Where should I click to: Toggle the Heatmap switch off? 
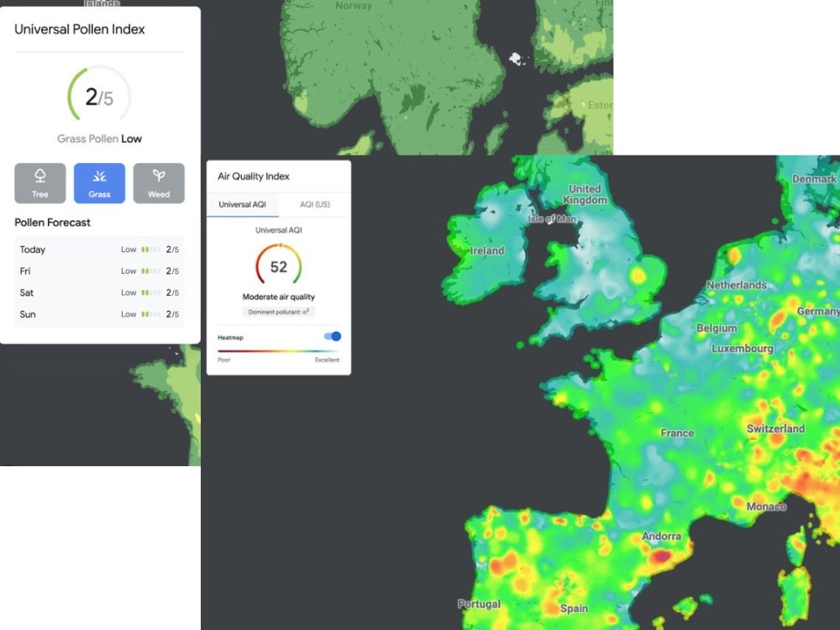click(333, 337)
